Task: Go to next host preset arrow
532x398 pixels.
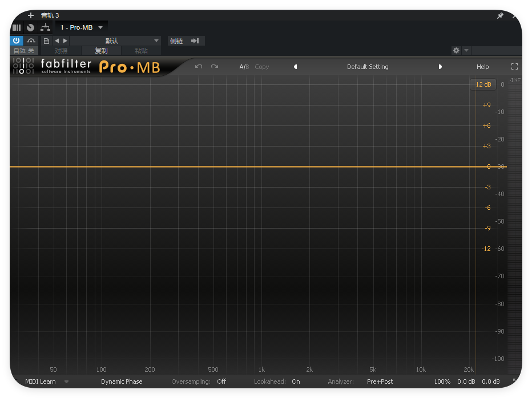Action: click(65, 40)
